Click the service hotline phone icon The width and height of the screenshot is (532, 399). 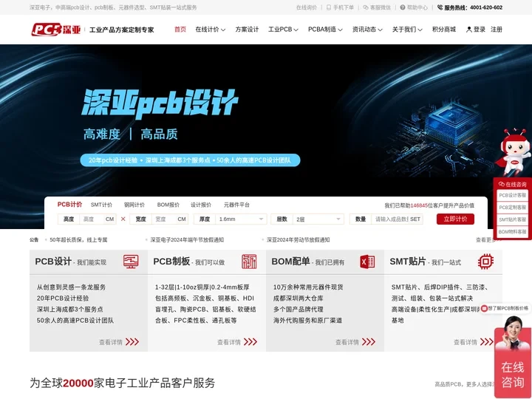pos(440,7)
